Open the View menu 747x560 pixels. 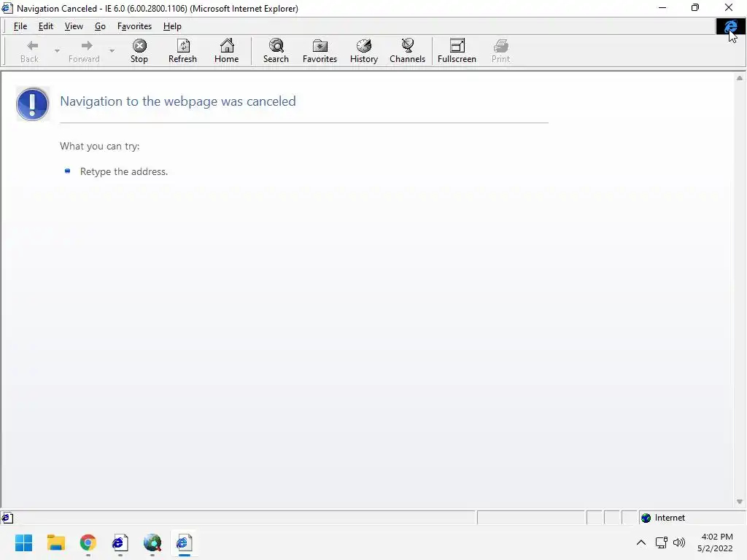coord(74,26)
